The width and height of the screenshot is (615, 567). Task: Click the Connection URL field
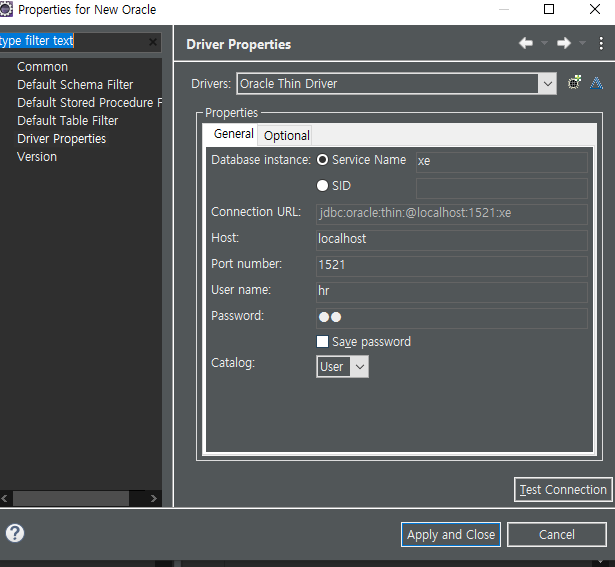[x=452, y=214]
